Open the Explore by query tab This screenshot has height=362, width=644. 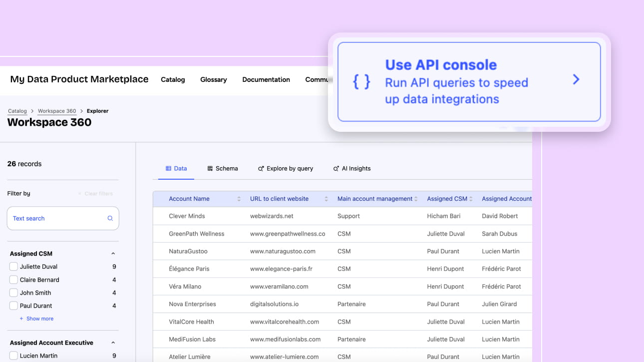click(286, 168)
